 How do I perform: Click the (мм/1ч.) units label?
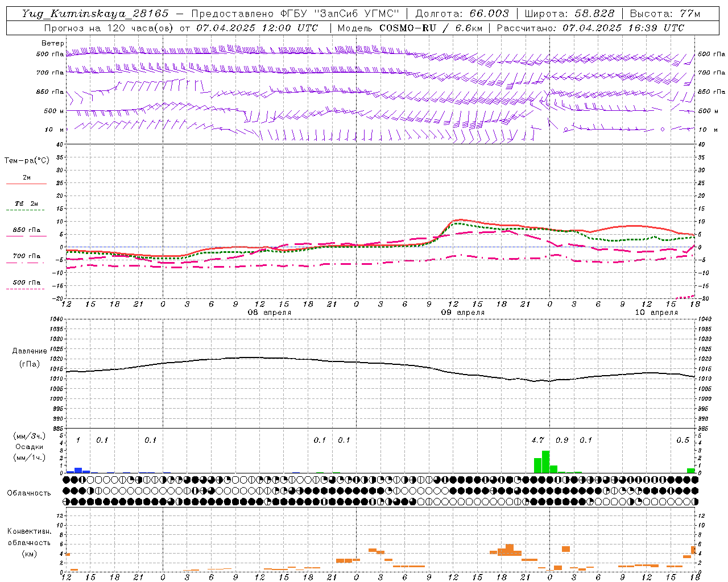[x=29, y=458]
